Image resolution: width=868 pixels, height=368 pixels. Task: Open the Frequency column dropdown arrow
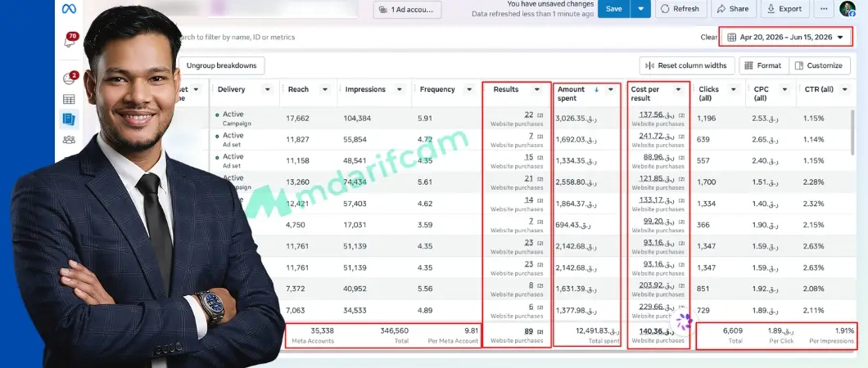(469, 89)
